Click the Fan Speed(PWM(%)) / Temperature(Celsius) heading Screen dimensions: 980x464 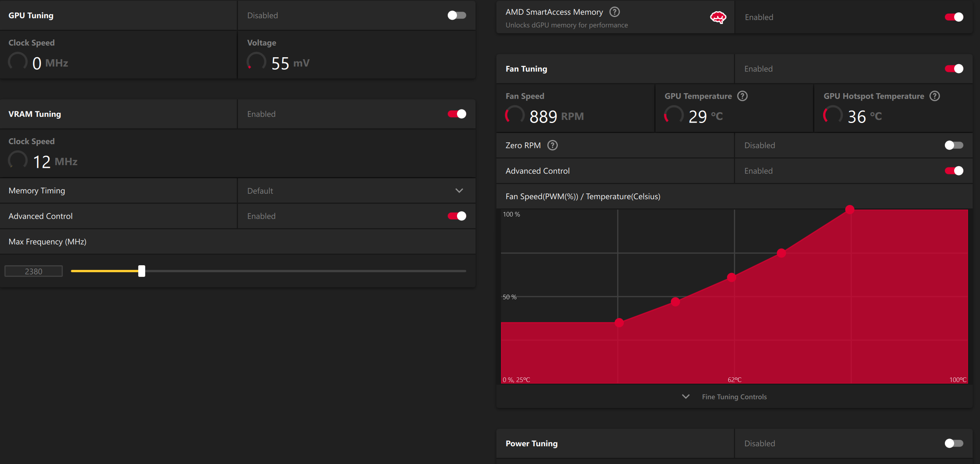coord(583,196)
